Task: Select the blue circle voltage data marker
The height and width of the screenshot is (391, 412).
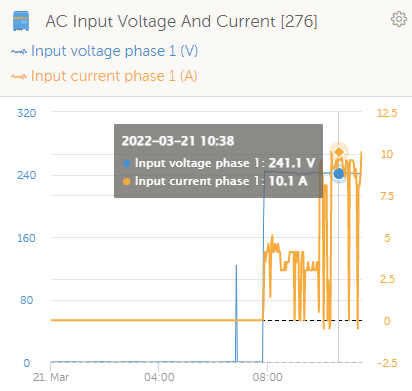Action: point(339,174)
